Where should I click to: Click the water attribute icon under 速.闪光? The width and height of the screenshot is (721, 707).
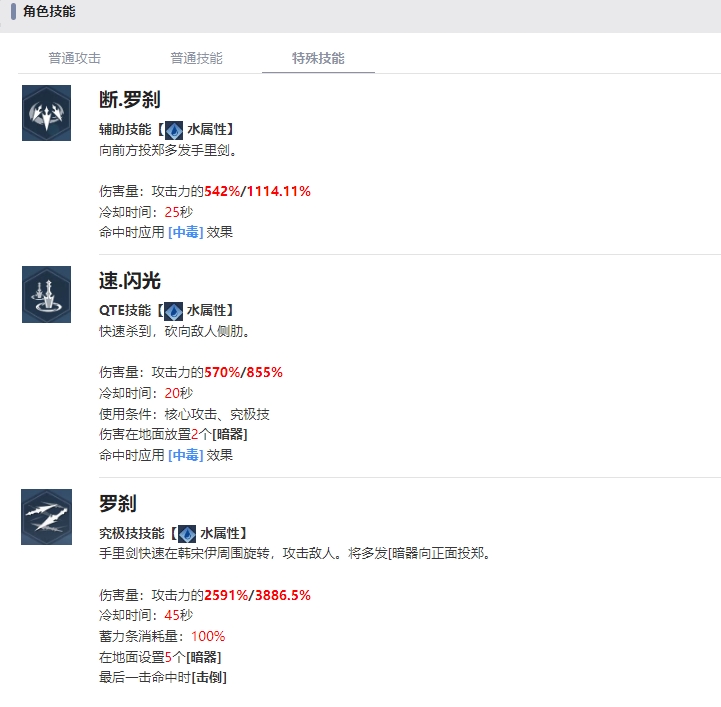pos(173,311)
